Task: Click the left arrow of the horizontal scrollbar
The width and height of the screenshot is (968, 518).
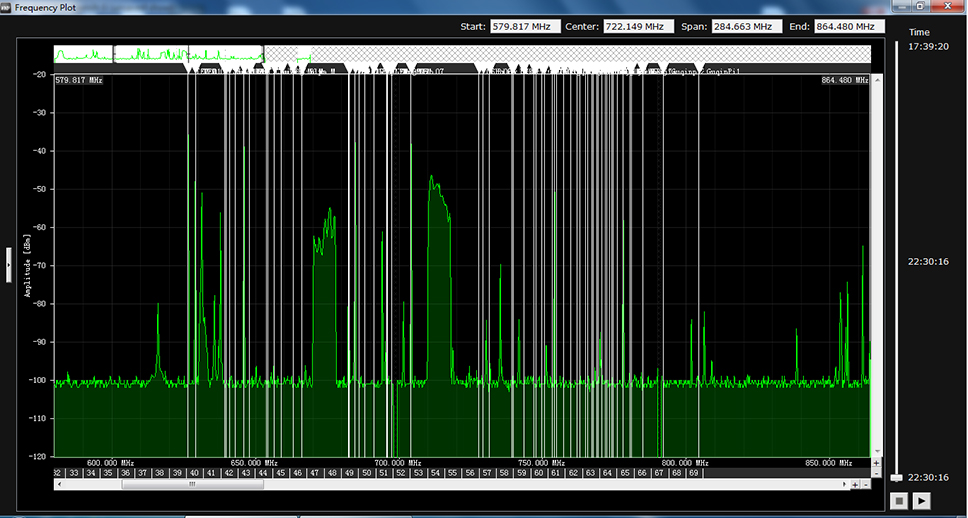Action: coord(59,485)
